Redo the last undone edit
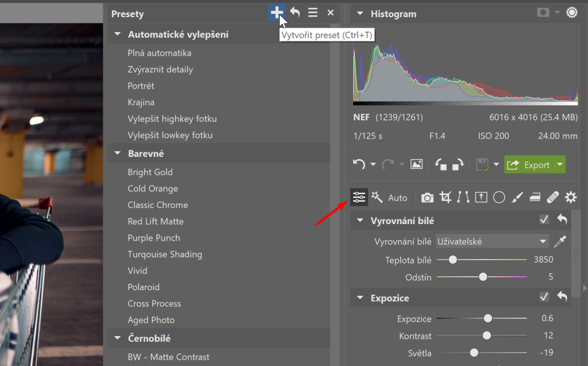The width and height of the screenshot is (588, 366). [388, 164]
